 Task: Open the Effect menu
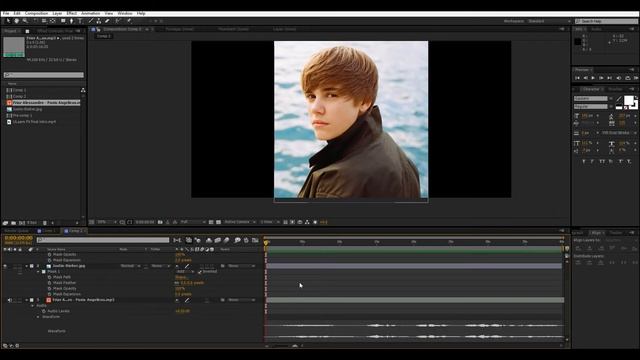pyautogui.click(x=71, y=13)
